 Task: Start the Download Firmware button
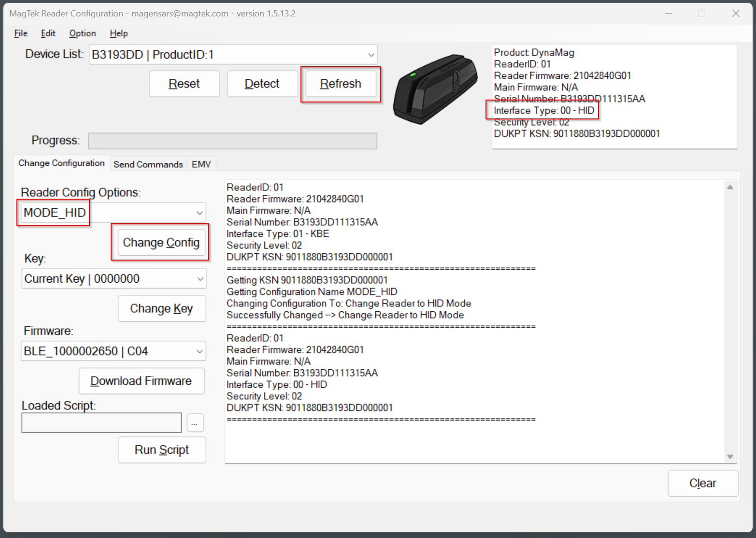142,381
